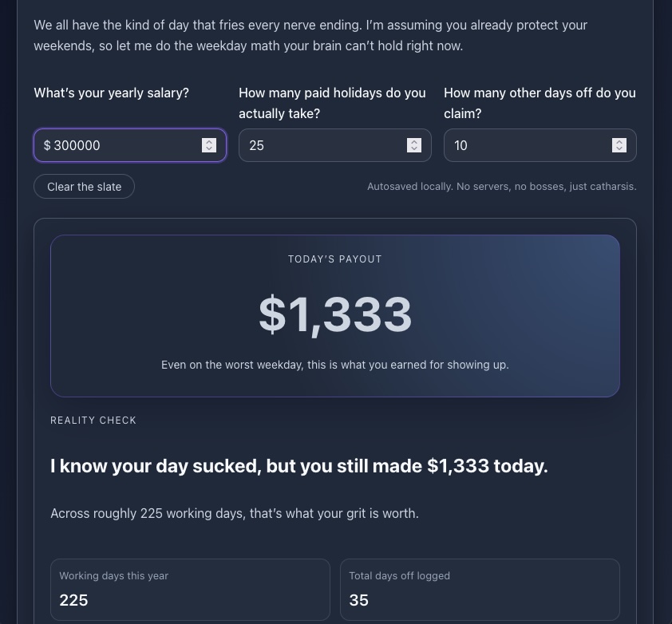Screen dimensions: 672x624
Task: Decrement the other days off value
Action: click(619, 148)
